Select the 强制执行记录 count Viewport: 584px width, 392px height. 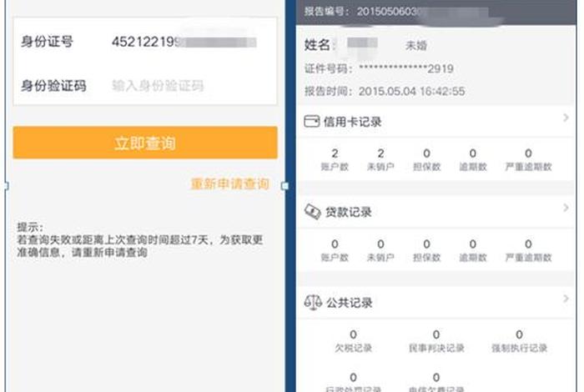pyautogui.click(x=519, y=340)
